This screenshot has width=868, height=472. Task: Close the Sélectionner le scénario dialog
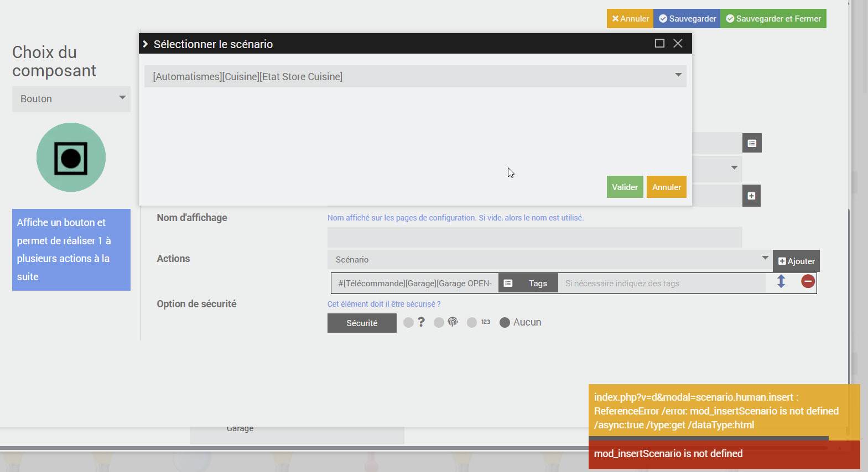678,43
